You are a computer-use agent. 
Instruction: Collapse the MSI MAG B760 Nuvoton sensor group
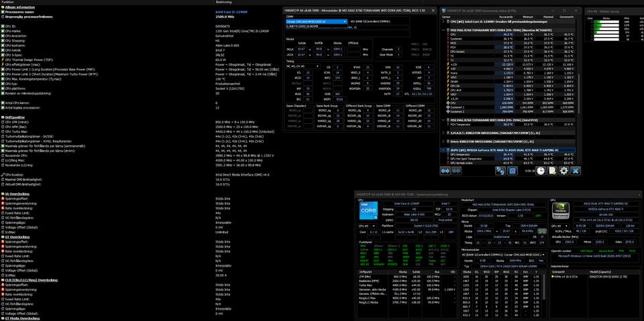coord(443,30)
